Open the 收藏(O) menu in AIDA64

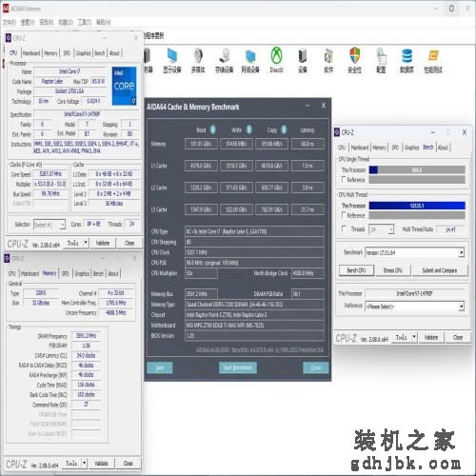point(66,22)
